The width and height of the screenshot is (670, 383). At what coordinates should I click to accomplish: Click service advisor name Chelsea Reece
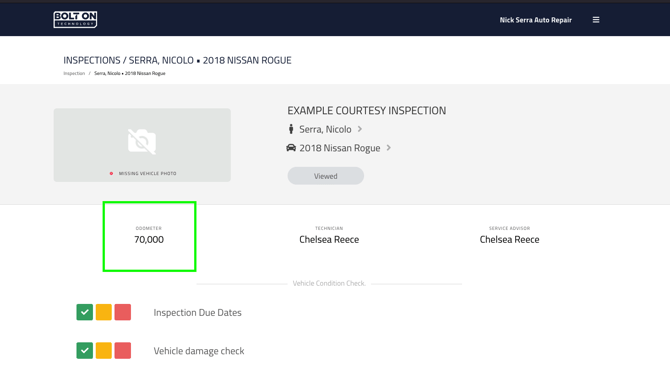point(509,240)
